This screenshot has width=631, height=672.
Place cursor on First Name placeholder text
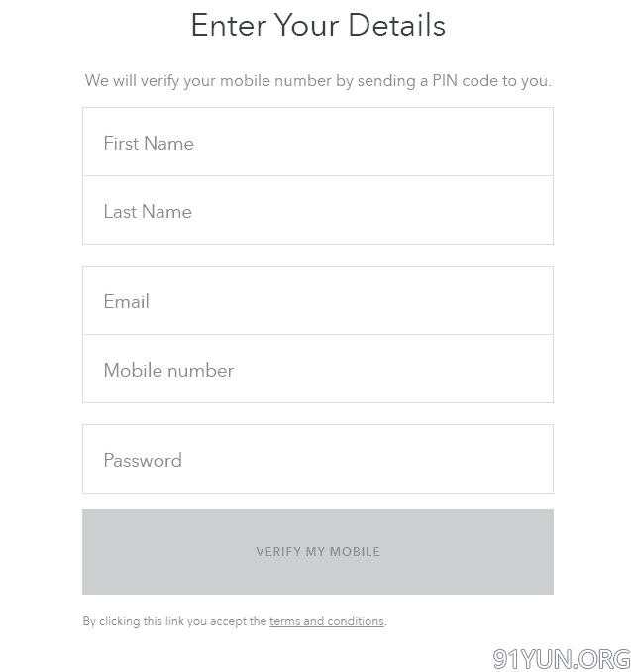[x=149, y=144]
